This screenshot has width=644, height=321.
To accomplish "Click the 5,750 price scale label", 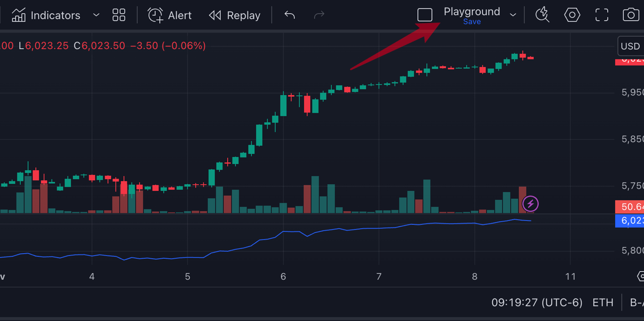I will tap(633, 186).
